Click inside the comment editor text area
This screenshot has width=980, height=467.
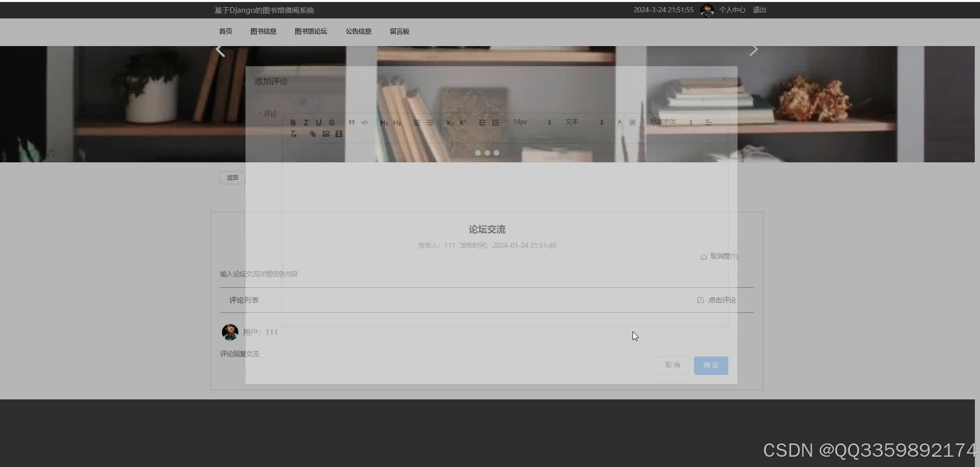[505, 235]
